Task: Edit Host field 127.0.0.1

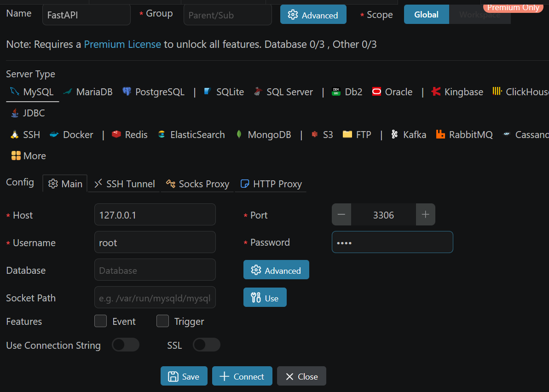Action: pos(155,214)
